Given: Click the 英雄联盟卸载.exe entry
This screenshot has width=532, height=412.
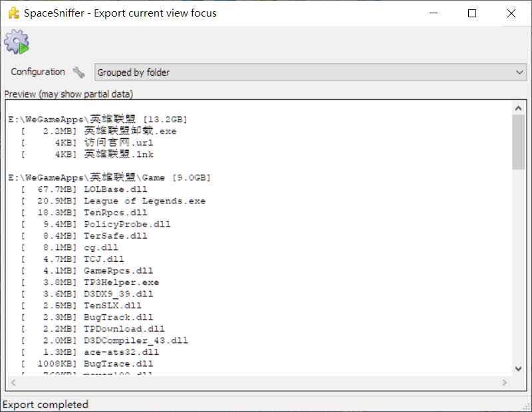Looking at the screenshot, I should click(130, 131).
